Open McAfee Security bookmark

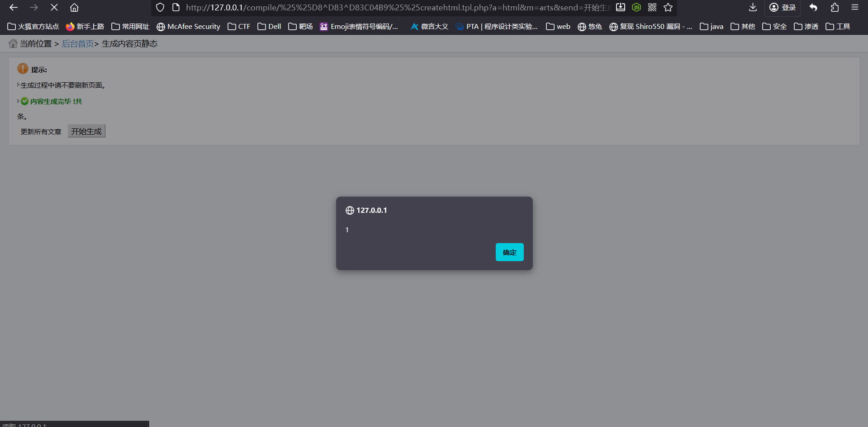tap(188, 27)
